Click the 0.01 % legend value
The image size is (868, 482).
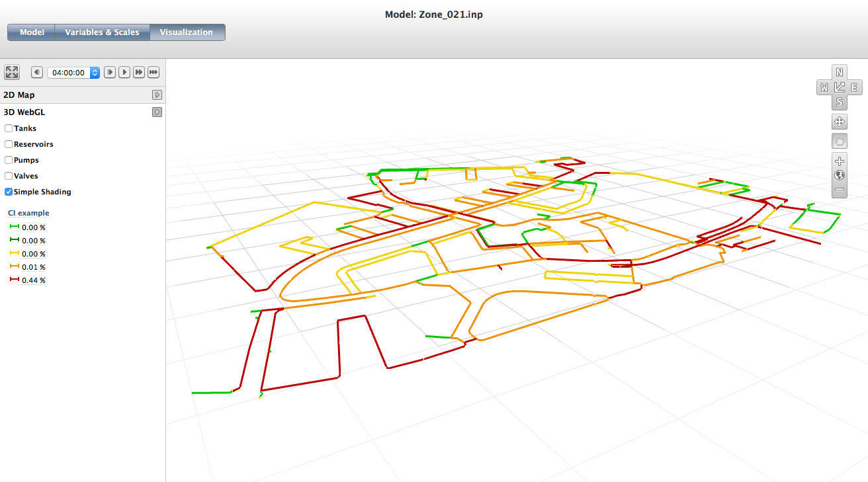click(34, 267)
